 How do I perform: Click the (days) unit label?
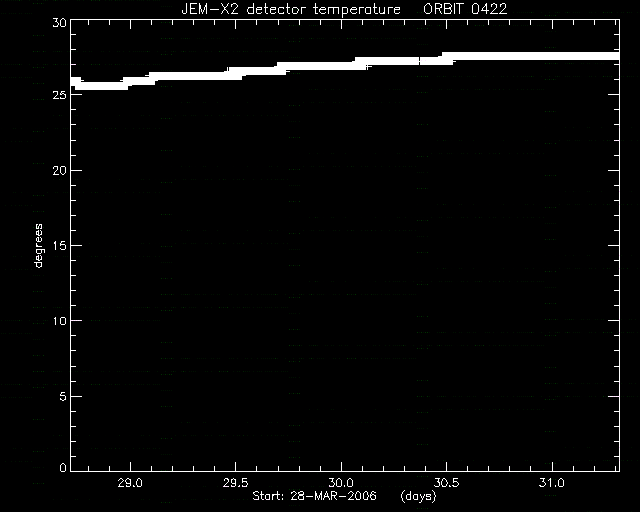click(418, 496)
